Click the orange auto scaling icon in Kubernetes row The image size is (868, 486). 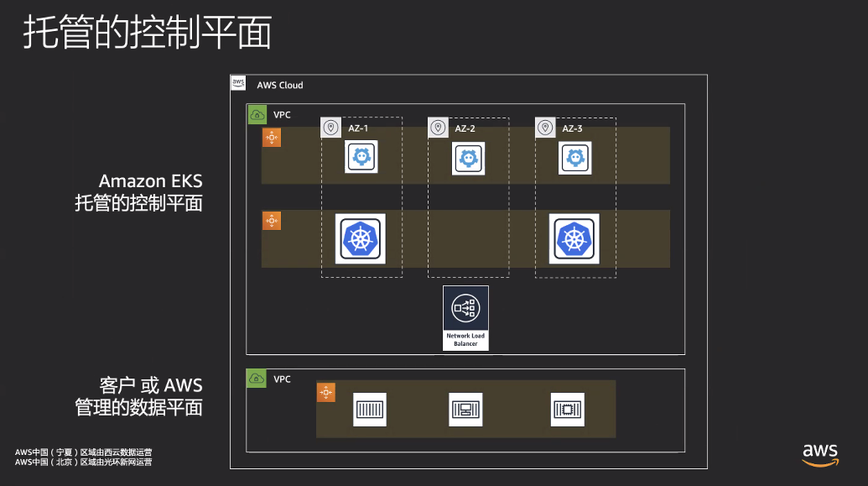coord(272,221)
